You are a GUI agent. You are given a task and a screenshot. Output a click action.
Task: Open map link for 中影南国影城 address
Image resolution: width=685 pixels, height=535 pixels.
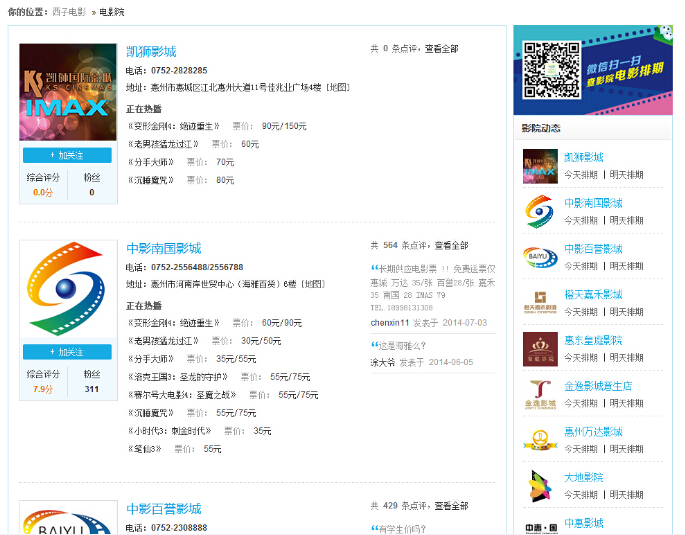313,284
